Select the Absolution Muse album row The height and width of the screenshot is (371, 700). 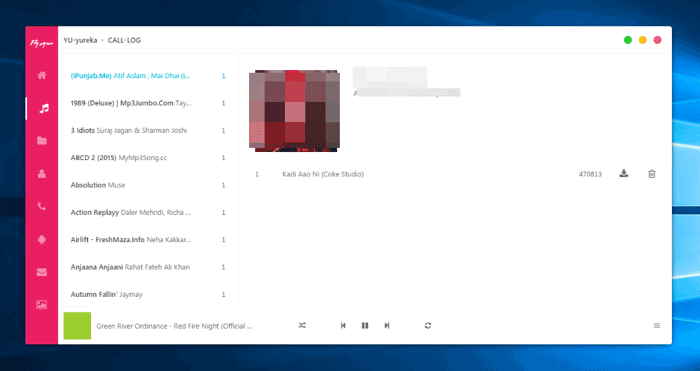tap(148, 185)
